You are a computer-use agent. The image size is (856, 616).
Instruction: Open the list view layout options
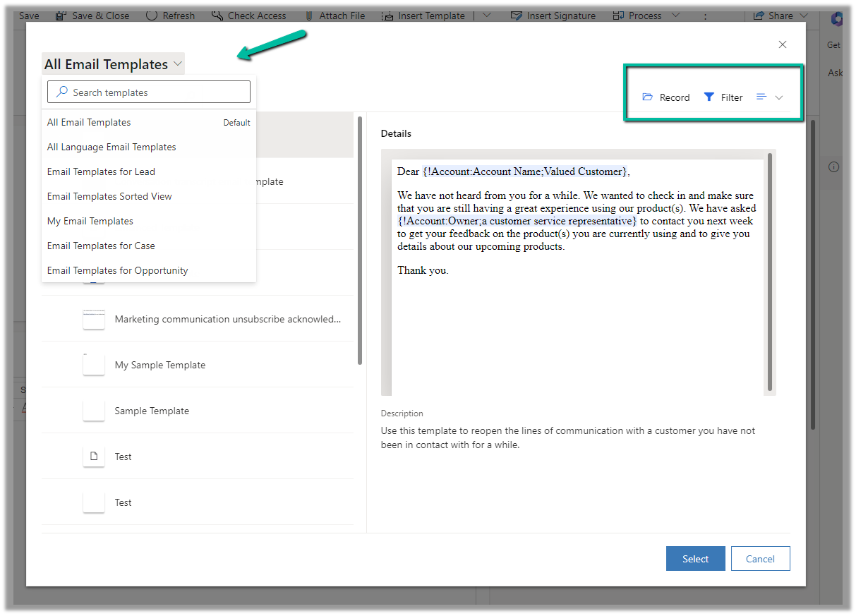coord(769,97)
